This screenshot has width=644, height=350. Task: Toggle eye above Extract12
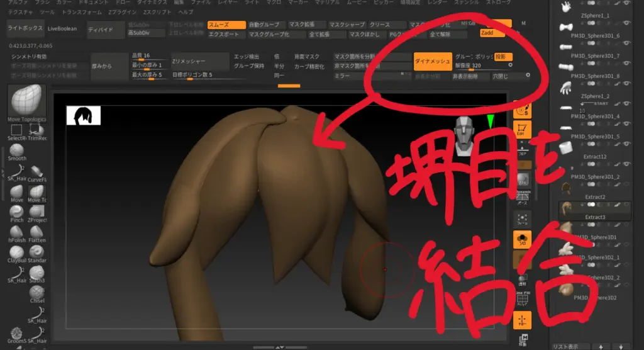tap(626, 144)
